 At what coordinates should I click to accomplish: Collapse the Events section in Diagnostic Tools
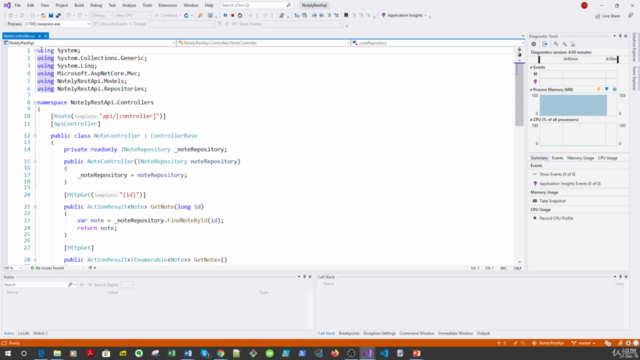point(531,67)
